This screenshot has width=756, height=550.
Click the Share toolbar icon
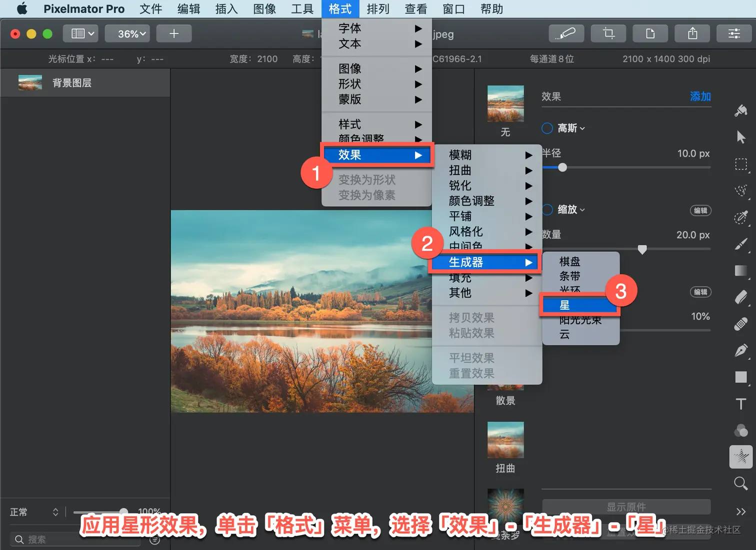tap(692, 34)
